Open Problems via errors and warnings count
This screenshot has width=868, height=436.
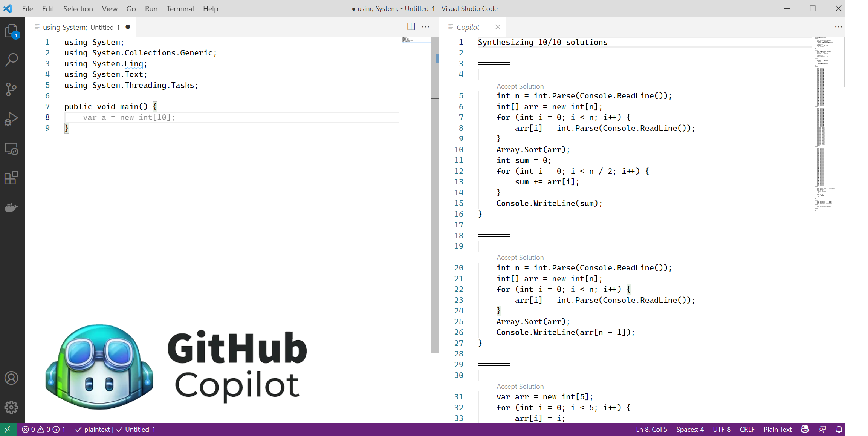(x=43, y=429)
